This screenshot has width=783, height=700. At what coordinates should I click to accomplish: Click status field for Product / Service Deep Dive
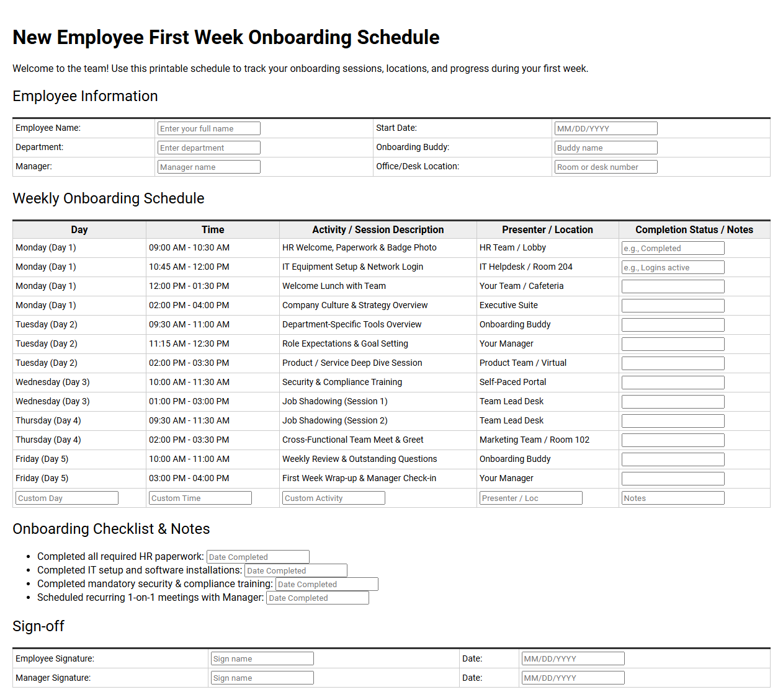[673, 363]
